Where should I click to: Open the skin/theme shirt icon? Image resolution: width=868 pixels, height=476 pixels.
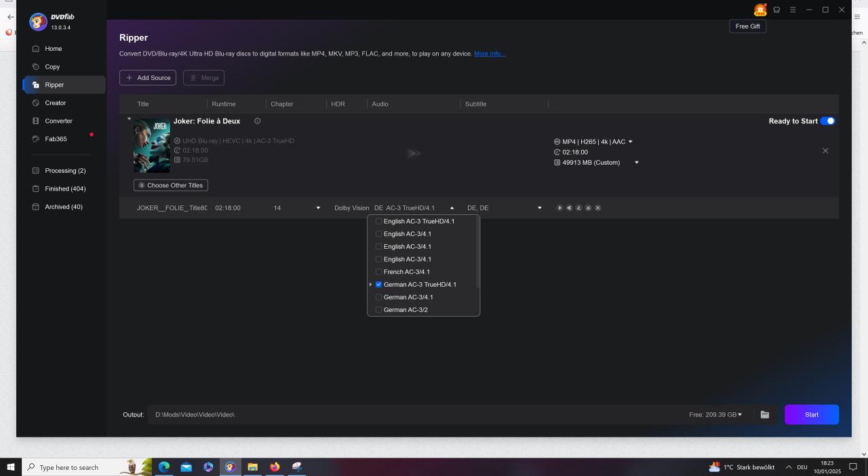(x=776, y=9)
